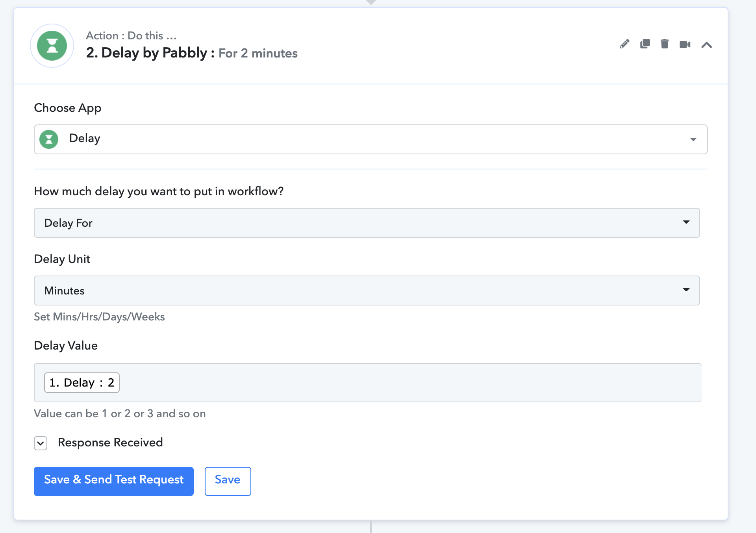Select the '1. Delay : 2' mapped tag

[82, 383]
